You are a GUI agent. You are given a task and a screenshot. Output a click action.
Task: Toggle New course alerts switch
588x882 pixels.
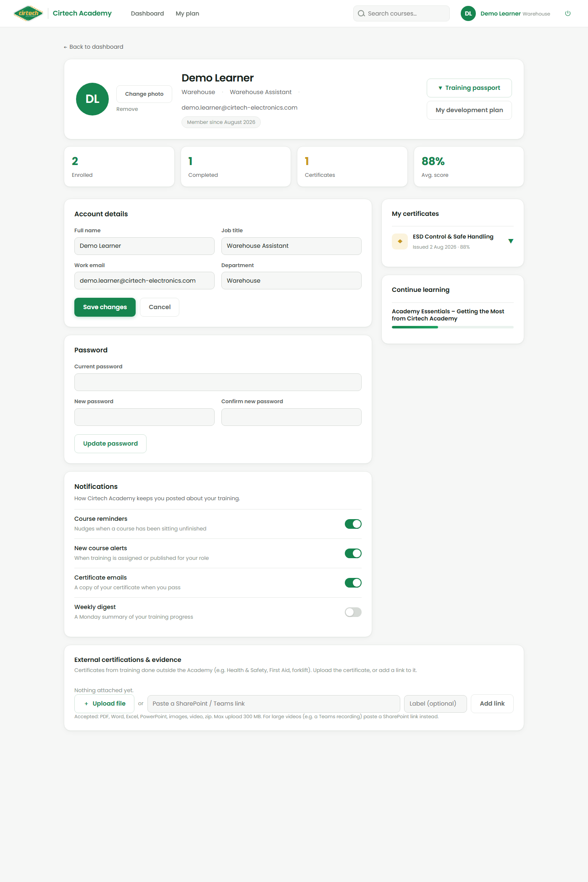click(353, 553)
